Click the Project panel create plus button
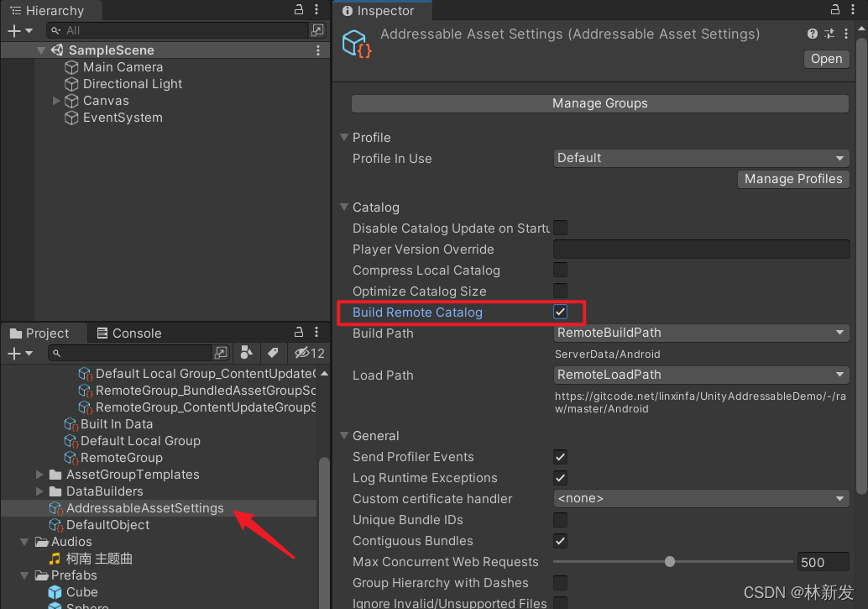Screen dimensions: 868x609 coord(14,353)
